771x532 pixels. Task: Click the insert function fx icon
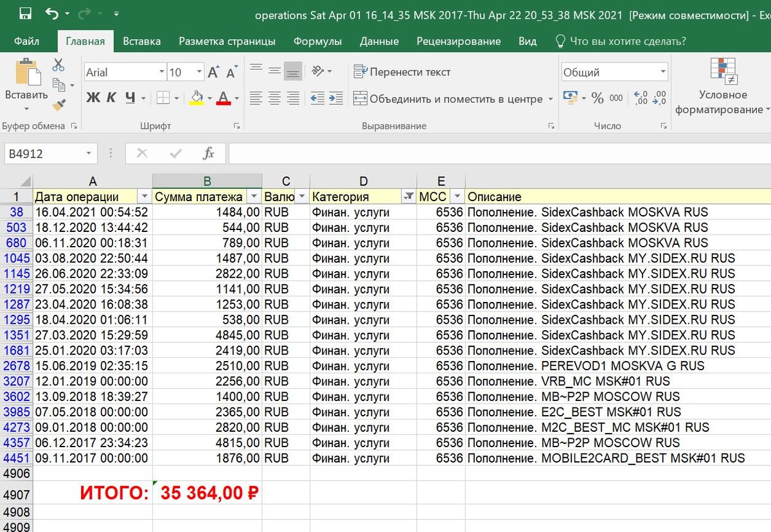pyautogui.click(x=208, y=154)
